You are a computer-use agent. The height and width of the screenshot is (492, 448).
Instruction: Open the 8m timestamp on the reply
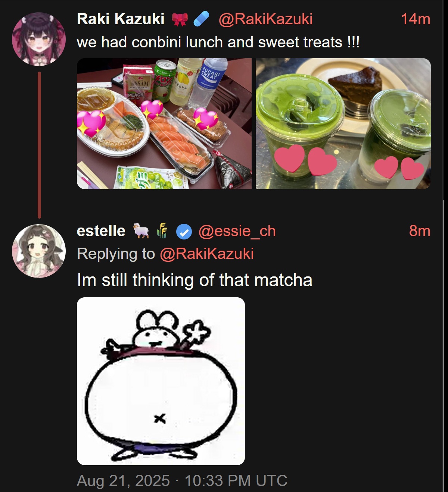click(x=420, y=231)
